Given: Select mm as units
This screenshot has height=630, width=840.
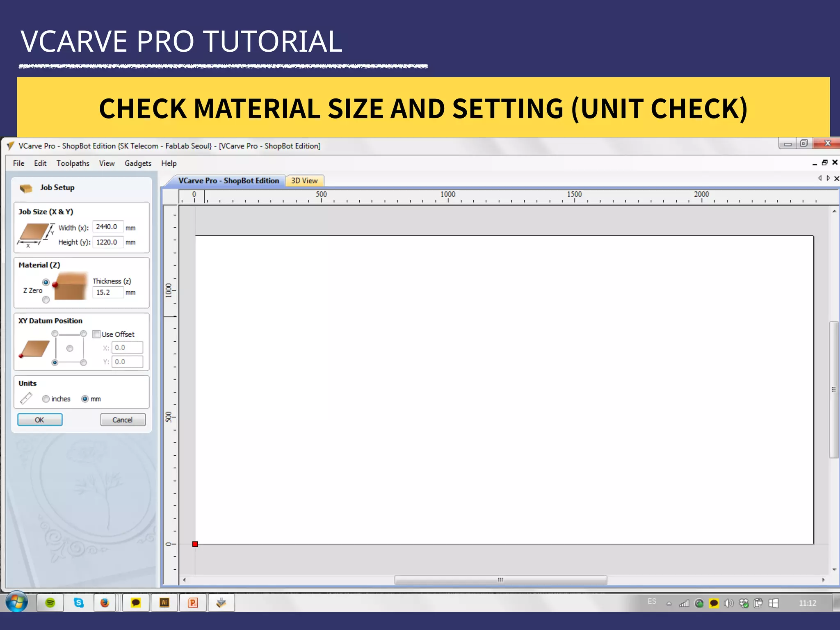Looking at the screenshot, I should (x=85, y=399).
